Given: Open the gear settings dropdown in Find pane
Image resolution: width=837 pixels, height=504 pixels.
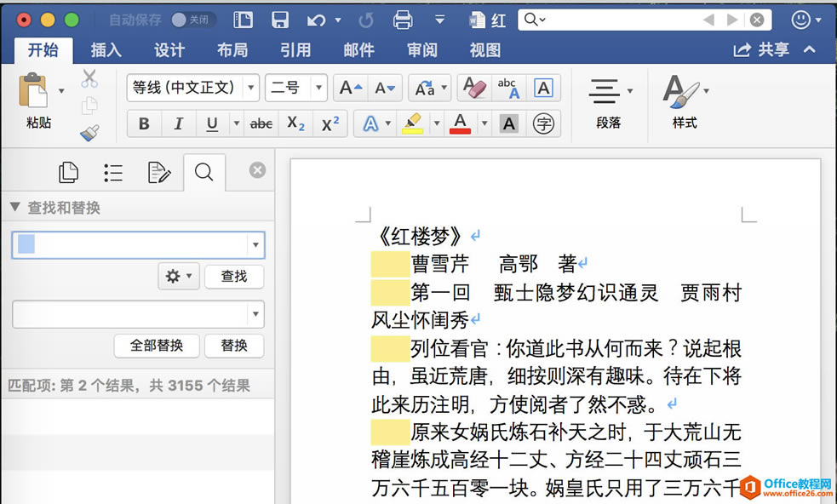Looking at the screenshot, I should pos(178,276).
